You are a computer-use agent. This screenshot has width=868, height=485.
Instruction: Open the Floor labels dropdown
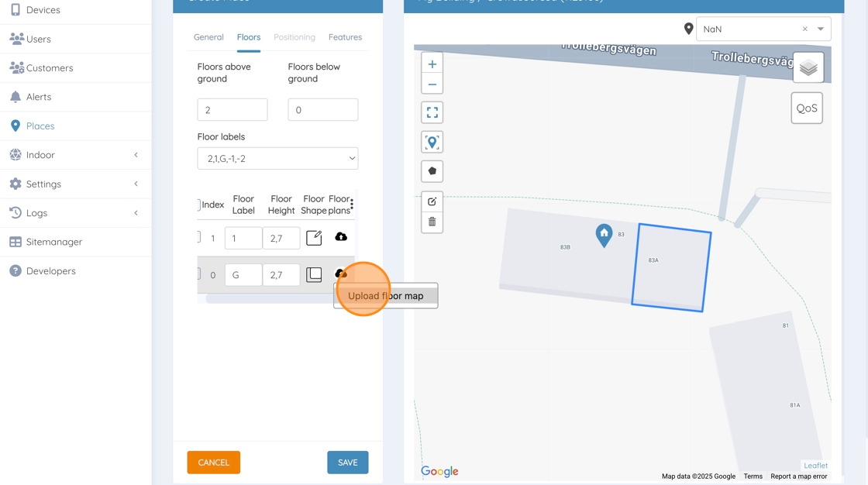(277, 158)
